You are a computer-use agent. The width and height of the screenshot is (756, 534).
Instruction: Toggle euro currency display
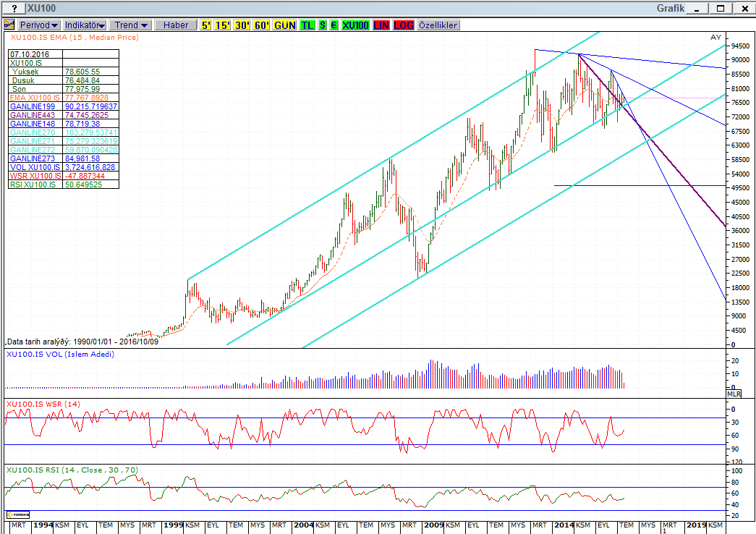pyautogui.click(x=334, y=25)
